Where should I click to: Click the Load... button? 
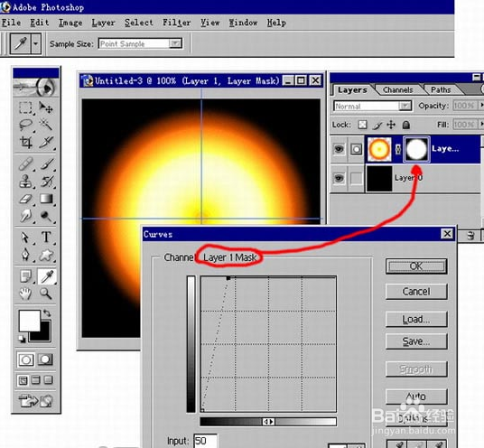(416, 319)
